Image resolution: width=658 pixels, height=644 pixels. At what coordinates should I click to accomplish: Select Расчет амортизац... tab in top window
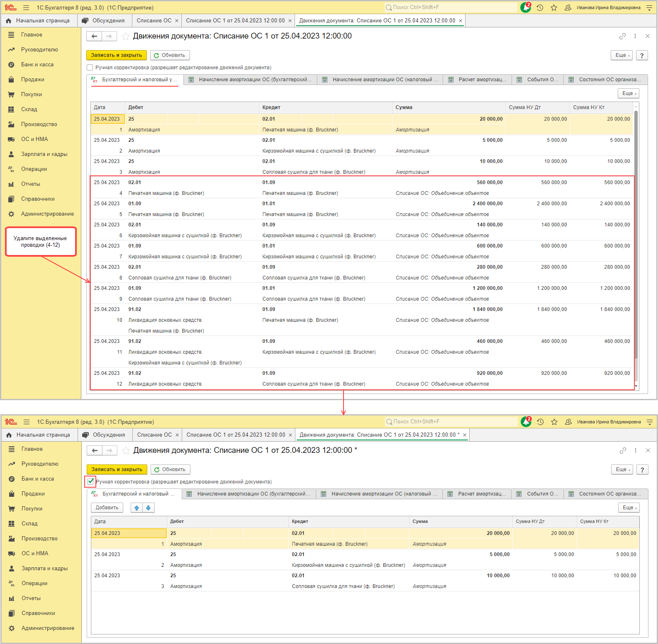[478, 80]
